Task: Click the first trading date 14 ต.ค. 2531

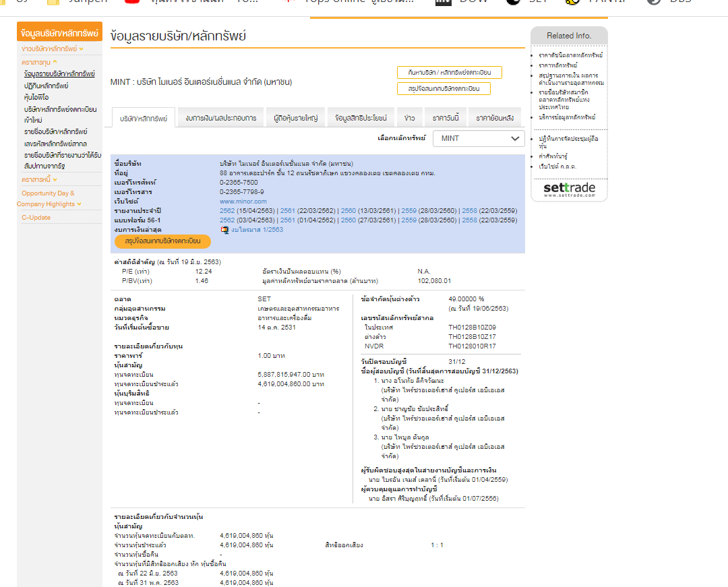Action: click(x=277, y=327)
